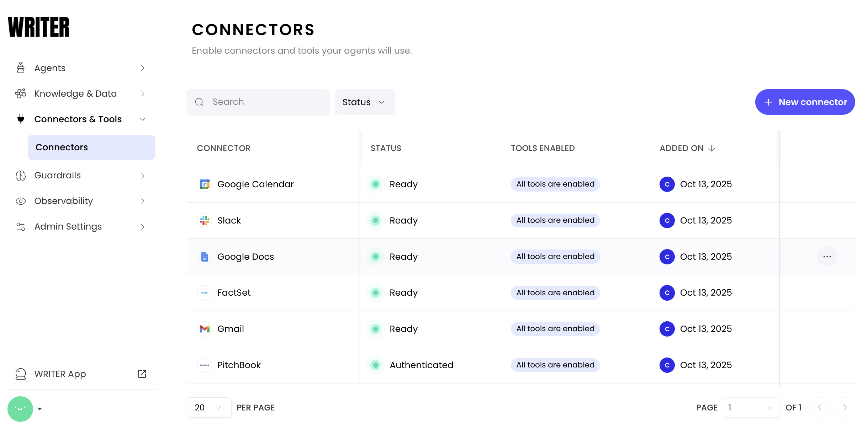Open the 20 per page dropdown
Viewport: 868px width, 430px height.
(209, 408)
